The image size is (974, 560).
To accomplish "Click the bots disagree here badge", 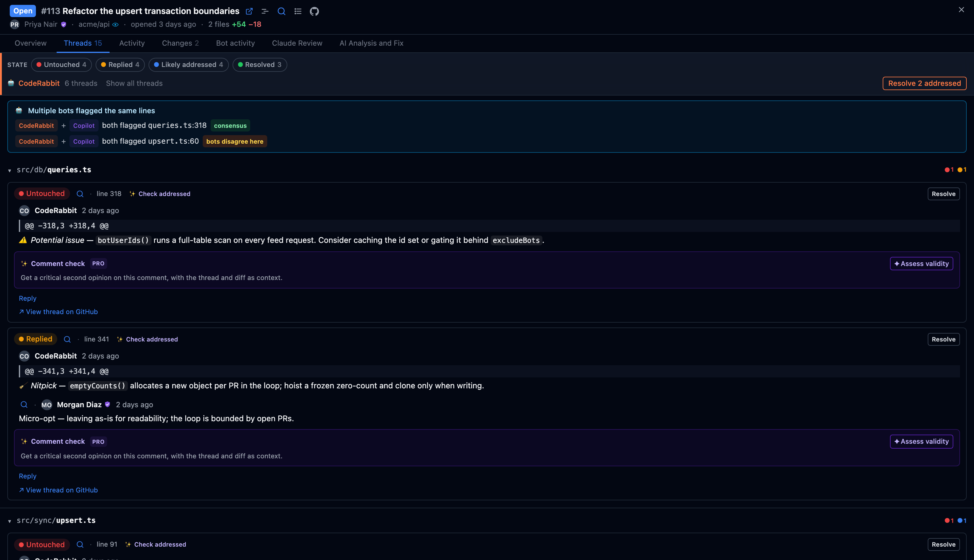I will 235,142.
